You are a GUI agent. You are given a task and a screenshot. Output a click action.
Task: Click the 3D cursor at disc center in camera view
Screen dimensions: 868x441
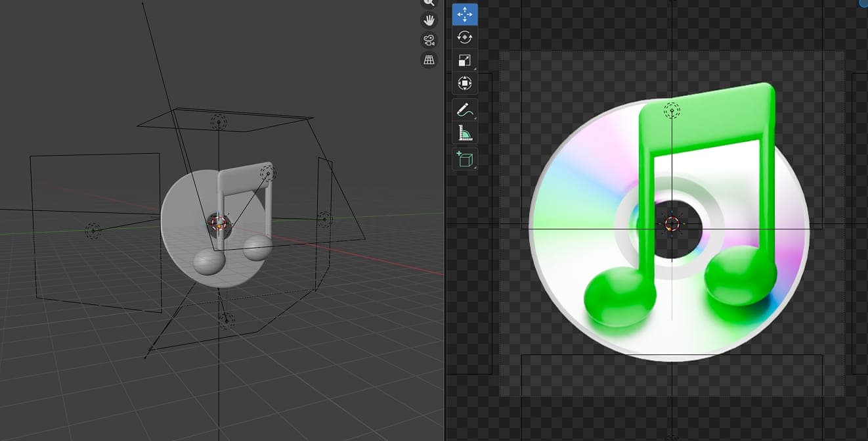pyautogui.click(x=672, y=224)
